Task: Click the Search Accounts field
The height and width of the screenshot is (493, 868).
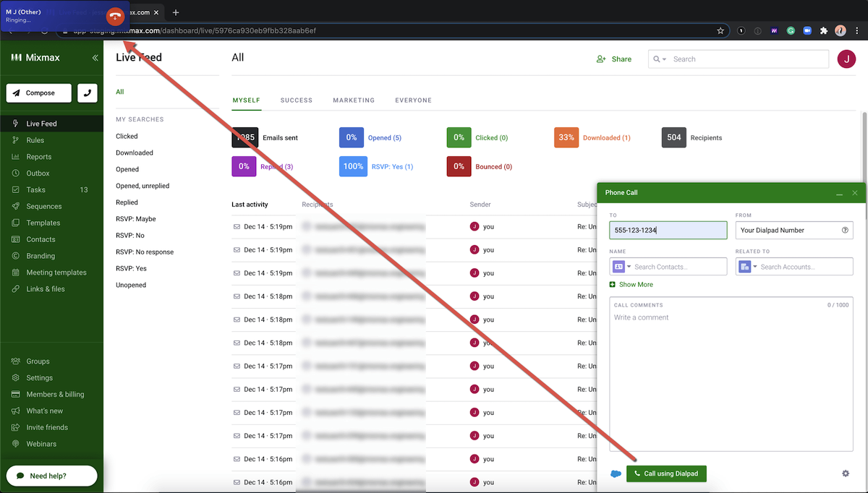Action: click(x=805, y=267)
